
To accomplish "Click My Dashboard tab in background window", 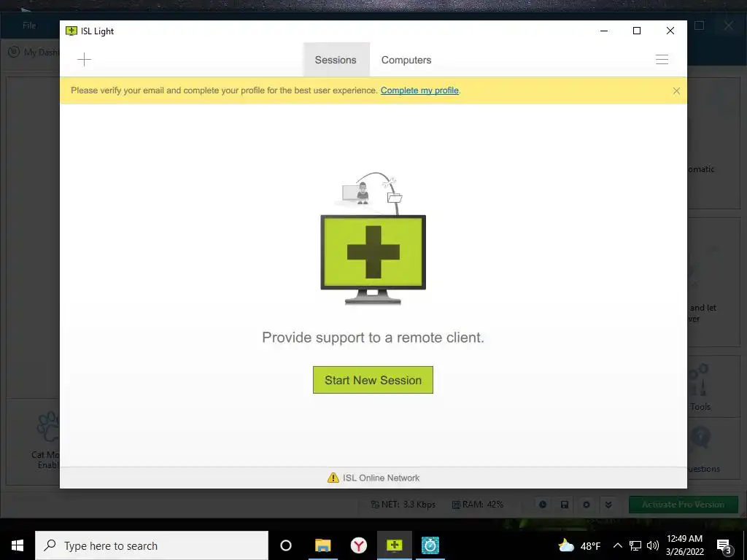I will [34, 52].
